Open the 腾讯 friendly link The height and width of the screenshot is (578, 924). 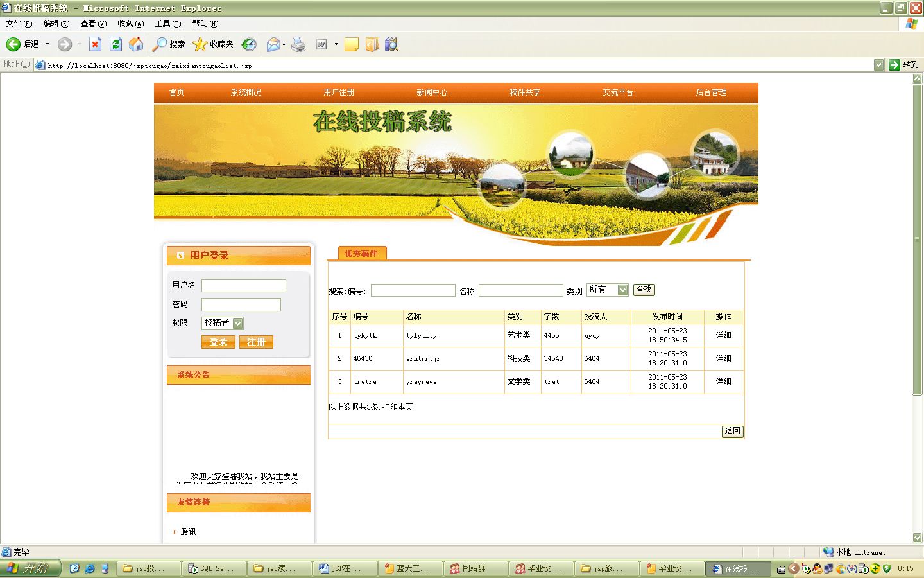pos(188,532)
